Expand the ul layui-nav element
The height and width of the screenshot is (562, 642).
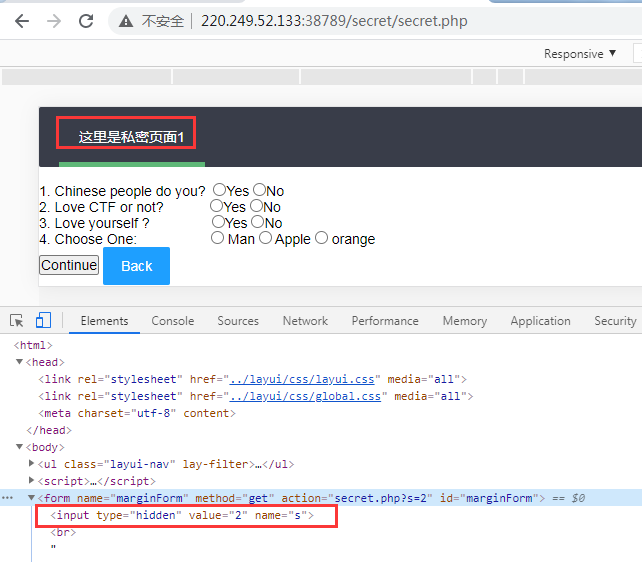[x=33, y=464]
